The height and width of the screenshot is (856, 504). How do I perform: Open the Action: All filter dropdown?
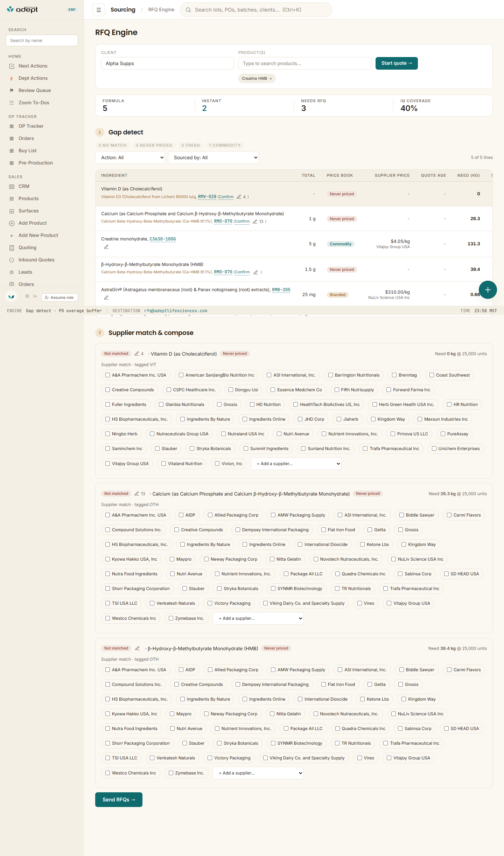pos(130,157)
